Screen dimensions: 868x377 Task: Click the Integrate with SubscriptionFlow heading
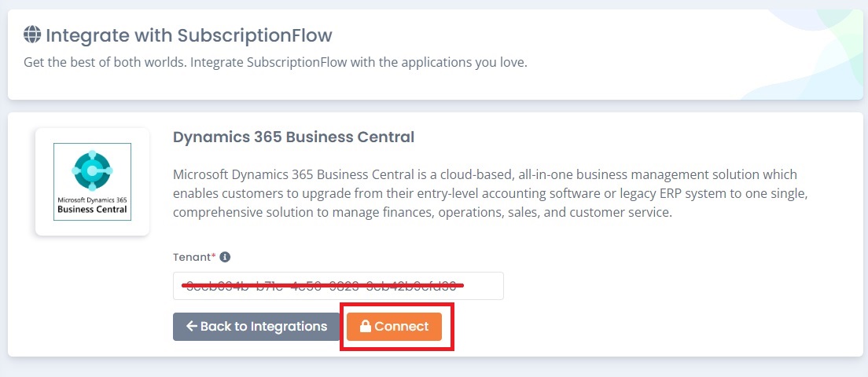click(189, 35)
